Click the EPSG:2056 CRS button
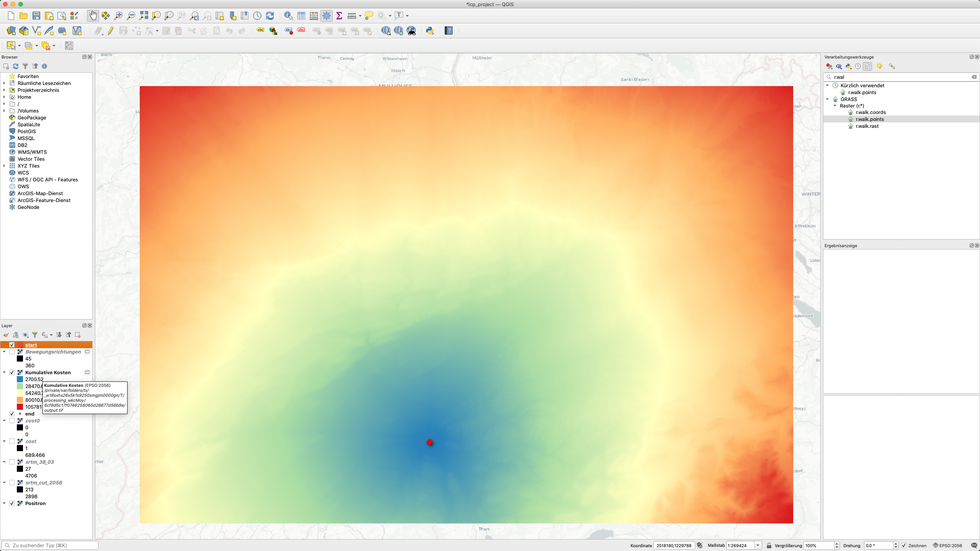 [x=947, y=545]
